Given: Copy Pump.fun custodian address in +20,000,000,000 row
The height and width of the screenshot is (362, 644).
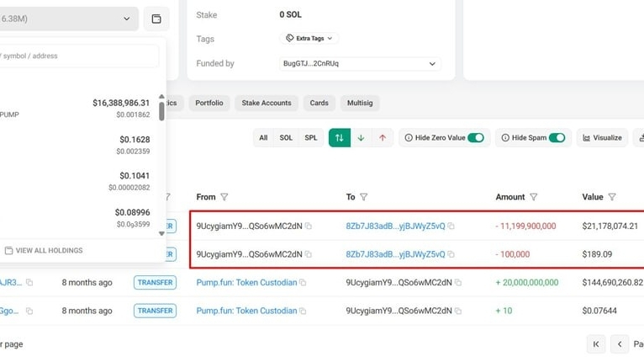Looking at the screenshot, I should pos(303,283).
